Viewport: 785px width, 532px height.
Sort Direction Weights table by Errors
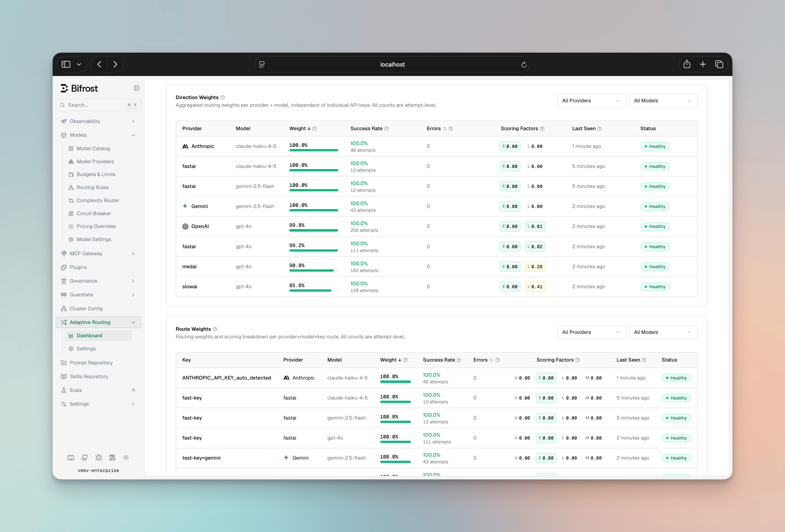pos(437,129)
